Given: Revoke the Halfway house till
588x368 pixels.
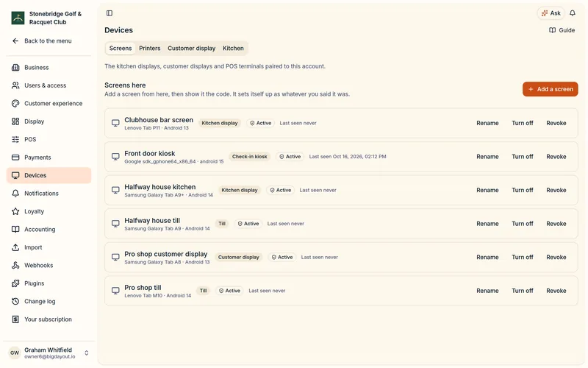Looking at the screenshot, I should point(556,224).
